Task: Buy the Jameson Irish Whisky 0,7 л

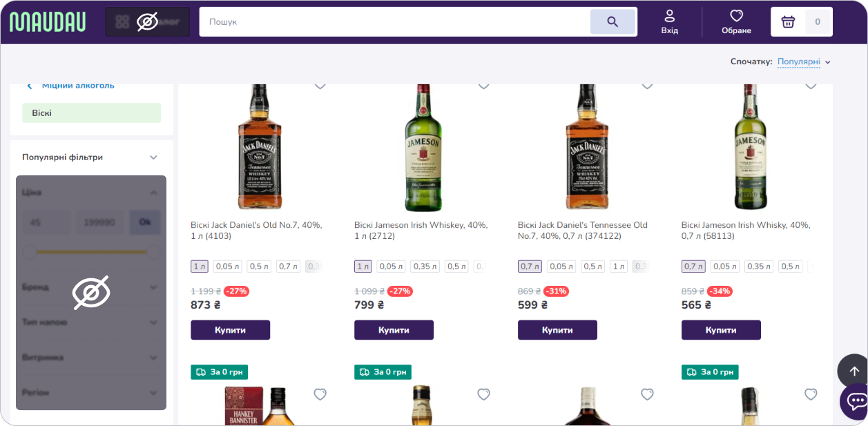Action: pyautogui.click(x=720, y=330)
